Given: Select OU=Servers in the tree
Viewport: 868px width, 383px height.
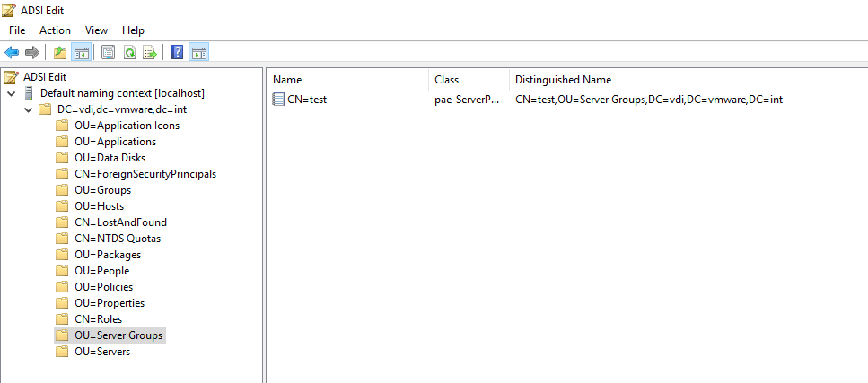Looking at the screenshot, I should 102,352.
